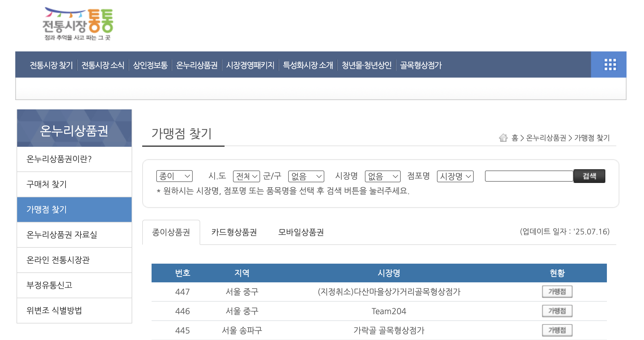Click 가맹점 status button for Team204
Image resolution: width=644 pixels, height=340 pixels.
[557, 311]
